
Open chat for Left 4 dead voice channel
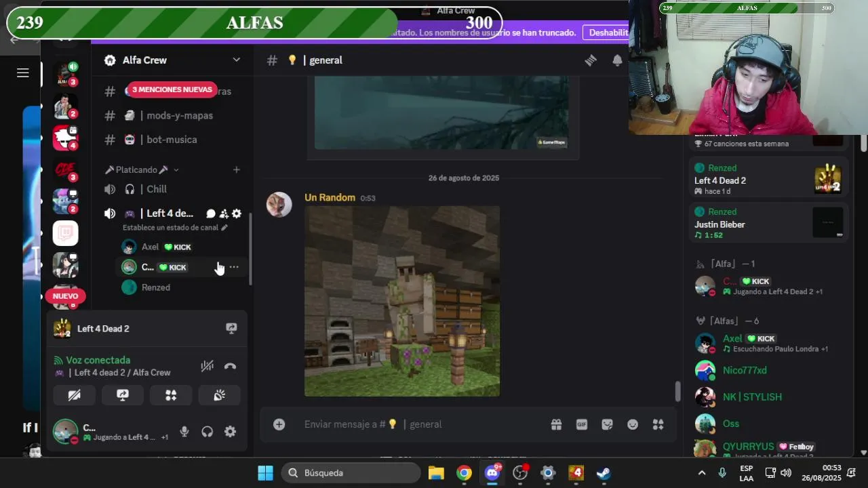(211, 213)
